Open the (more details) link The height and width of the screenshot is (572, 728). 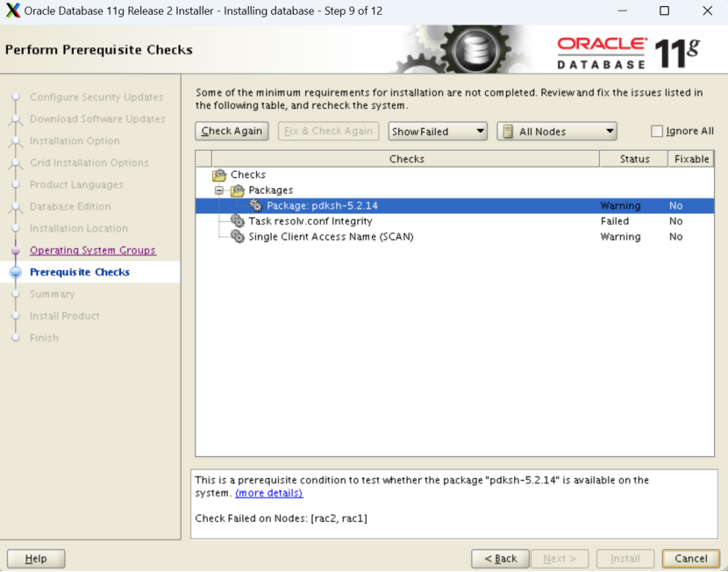tap(268, 492)
